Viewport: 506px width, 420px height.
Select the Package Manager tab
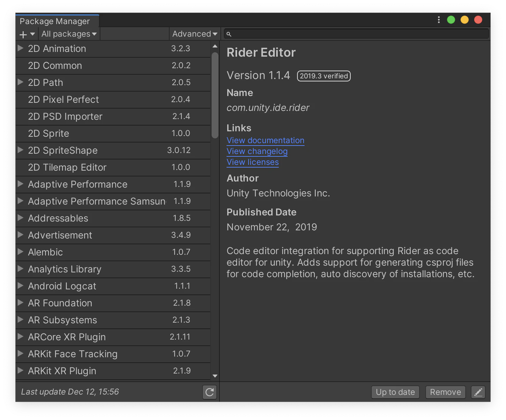click(57, 21)
